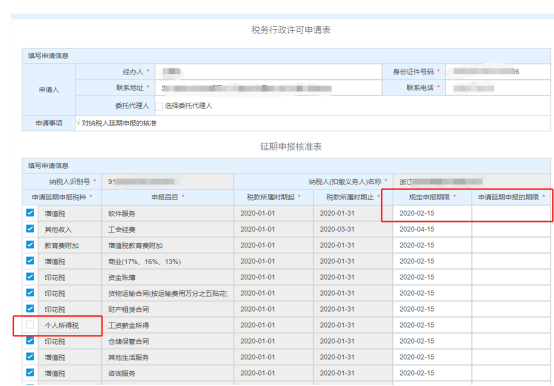This screenshot has height=386, width=554.
Task: Uncheck the 工会经费 其他收入 row checkbox
Action: [30, 228]
